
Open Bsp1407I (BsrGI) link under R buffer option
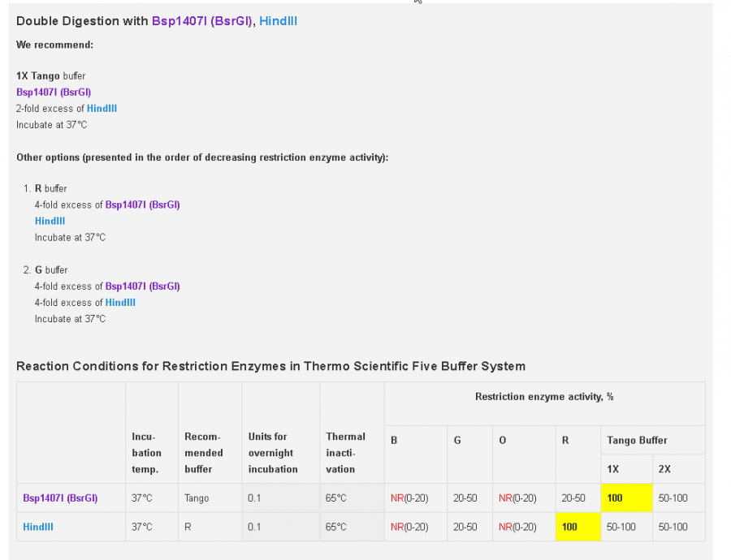(142, 205)
